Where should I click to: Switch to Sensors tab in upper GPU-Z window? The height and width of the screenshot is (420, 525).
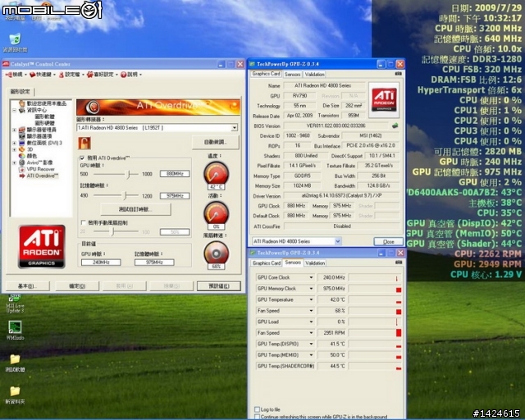coord(292,75)
